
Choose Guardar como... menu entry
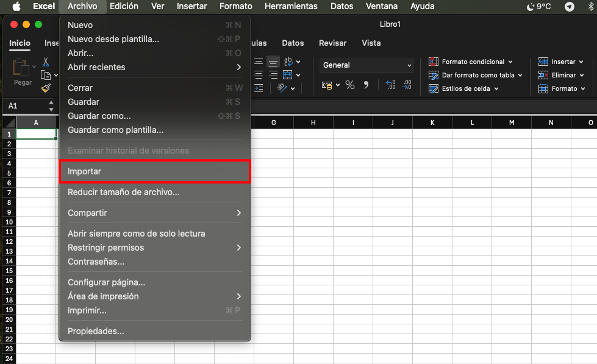99,116
